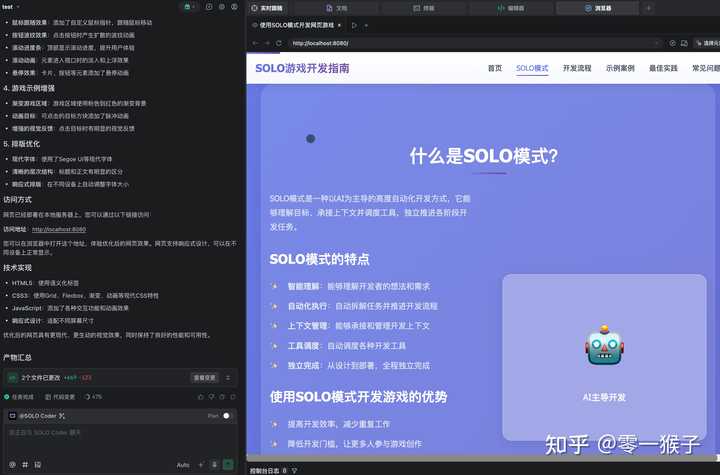Click the SOLO游戏开发指南 site title
Screen dimensions: 720x475
pos(302,68)
